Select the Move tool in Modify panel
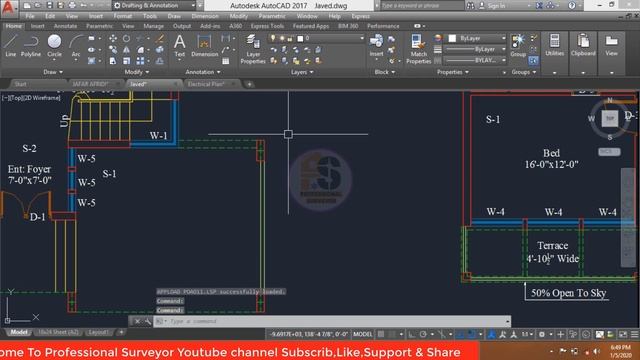Viewport: 640px width, 360px height. 113,38
